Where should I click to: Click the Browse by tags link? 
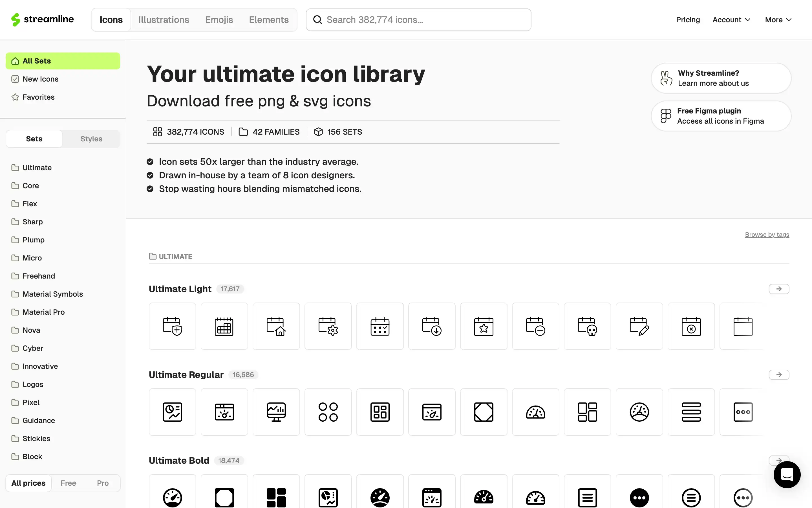click(x=767, y=235)
